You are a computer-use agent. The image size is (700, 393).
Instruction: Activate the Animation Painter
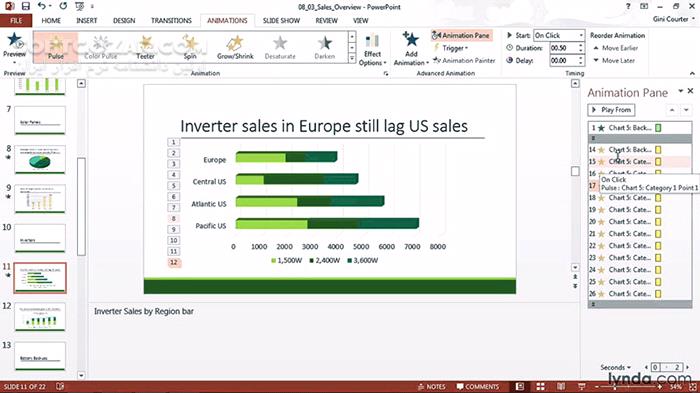464,60
